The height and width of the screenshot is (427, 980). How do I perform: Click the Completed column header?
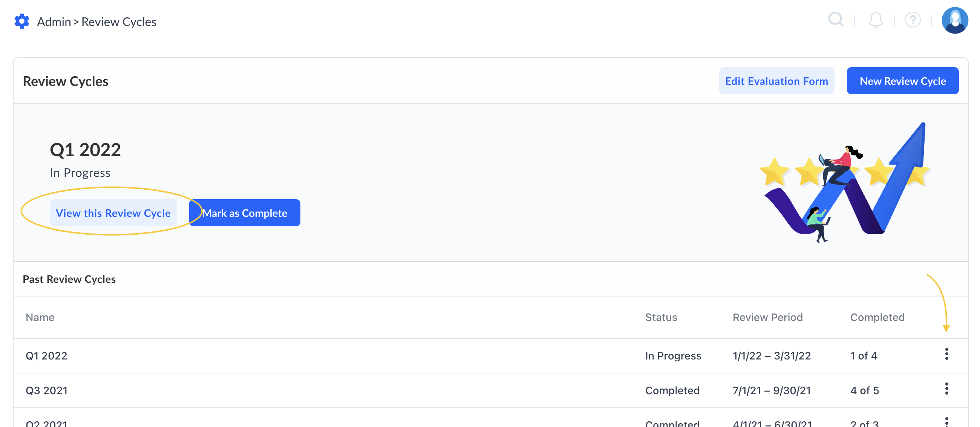pyautogui.click(x=877, y=317)
